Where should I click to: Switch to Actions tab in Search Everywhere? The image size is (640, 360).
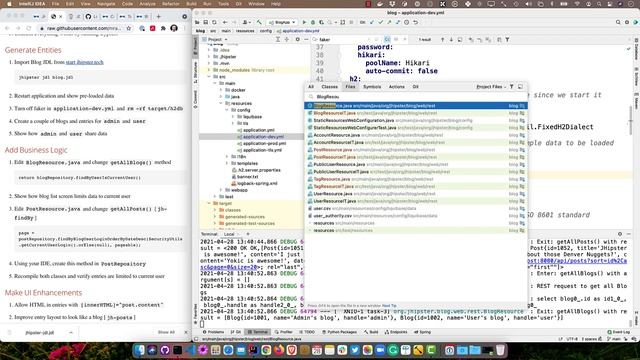pos(396,87)
